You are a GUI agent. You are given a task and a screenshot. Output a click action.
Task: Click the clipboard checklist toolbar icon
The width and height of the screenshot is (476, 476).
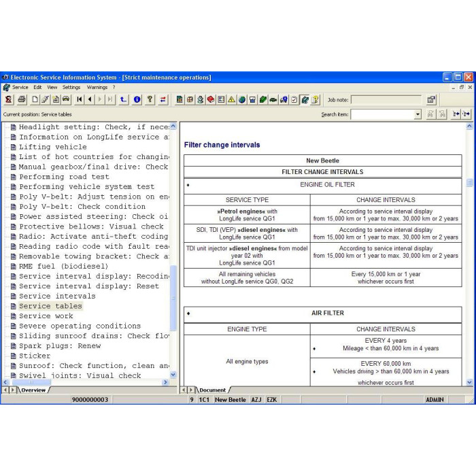coord(294,99)
